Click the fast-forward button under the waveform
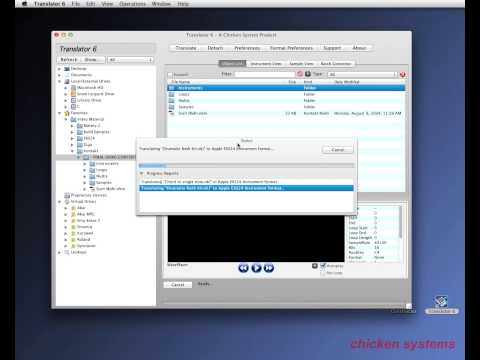The width and height of the screenshot is (480, 360). (269, 268)
